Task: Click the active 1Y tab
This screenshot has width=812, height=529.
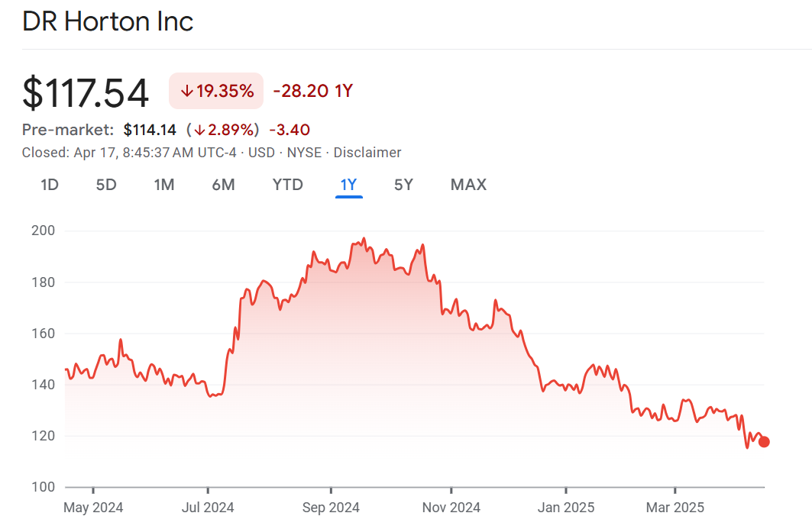Action: pyautogui.click(x=348, y=185)
